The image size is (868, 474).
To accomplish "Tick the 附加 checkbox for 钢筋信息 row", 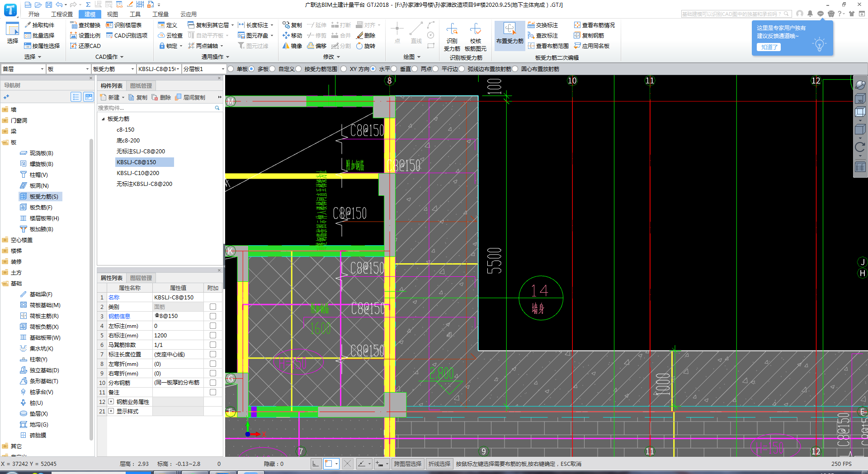I will [213, 316].
